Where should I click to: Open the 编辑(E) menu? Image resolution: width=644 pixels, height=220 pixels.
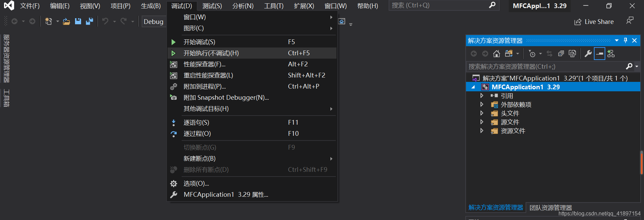click(x=60, y=6)
